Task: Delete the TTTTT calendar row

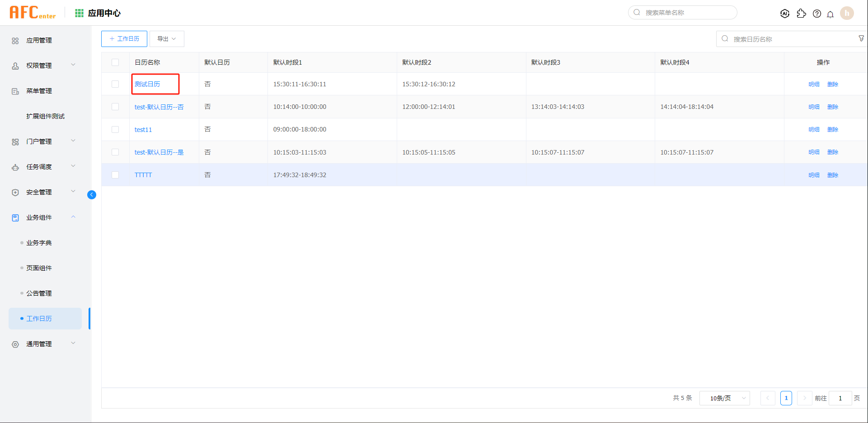Action: click(833, 175)
